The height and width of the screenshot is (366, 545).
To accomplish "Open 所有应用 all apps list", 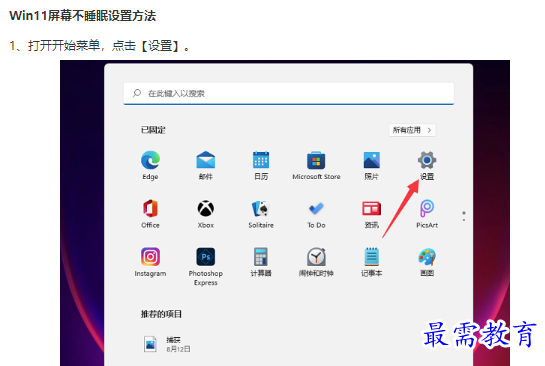I will click(412, 130).
